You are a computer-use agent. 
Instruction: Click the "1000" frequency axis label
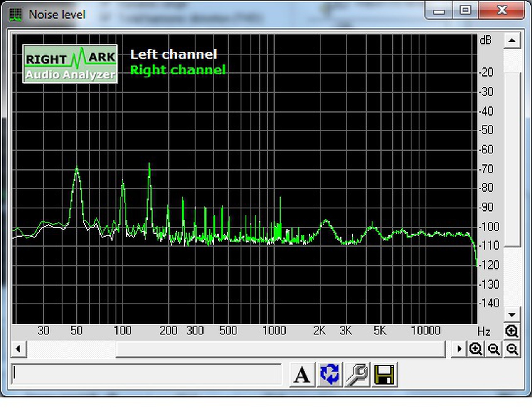[274, 331]
